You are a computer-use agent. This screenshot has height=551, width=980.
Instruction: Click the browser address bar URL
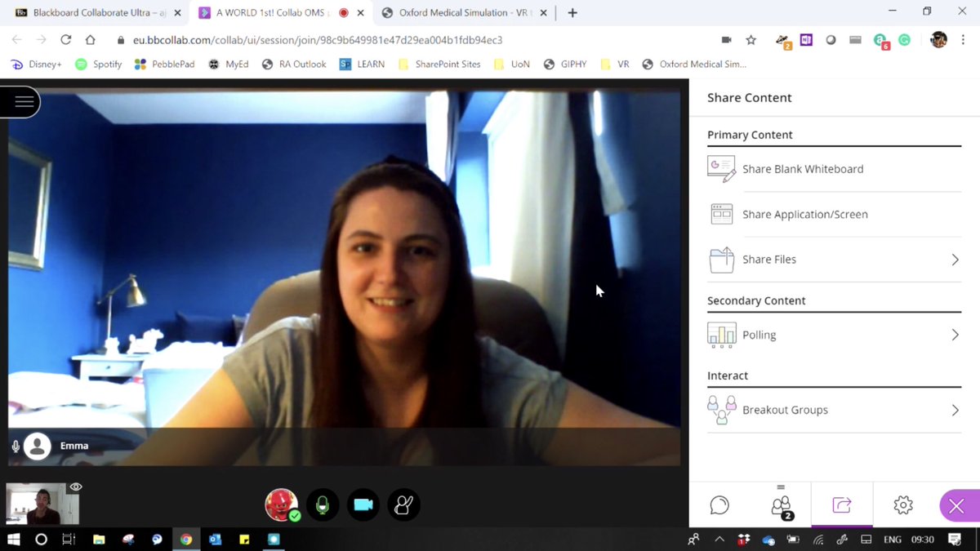click(318, 40)
